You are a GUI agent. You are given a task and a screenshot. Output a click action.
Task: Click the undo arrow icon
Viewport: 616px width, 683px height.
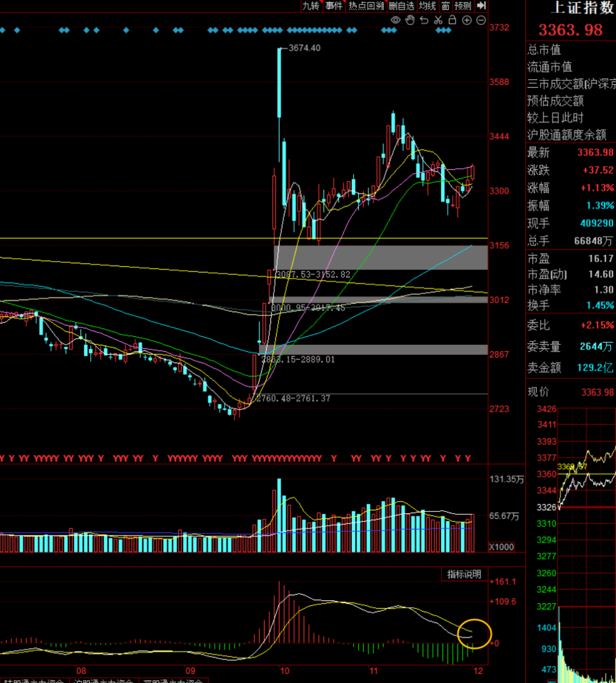pyautogui.click(x=424, y=21)
